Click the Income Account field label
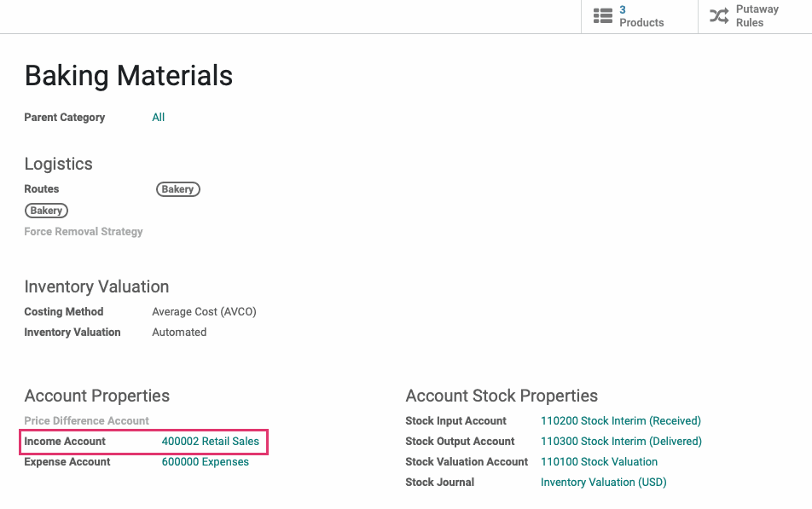The width and height of the screenshot is (812, 509). tap(65, 442)
